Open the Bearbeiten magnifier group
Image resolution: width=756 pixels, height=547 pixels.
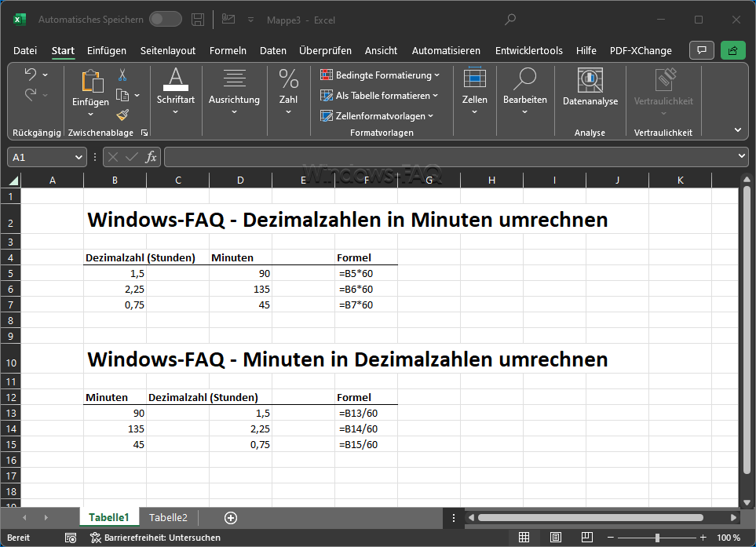pos(524,92)
